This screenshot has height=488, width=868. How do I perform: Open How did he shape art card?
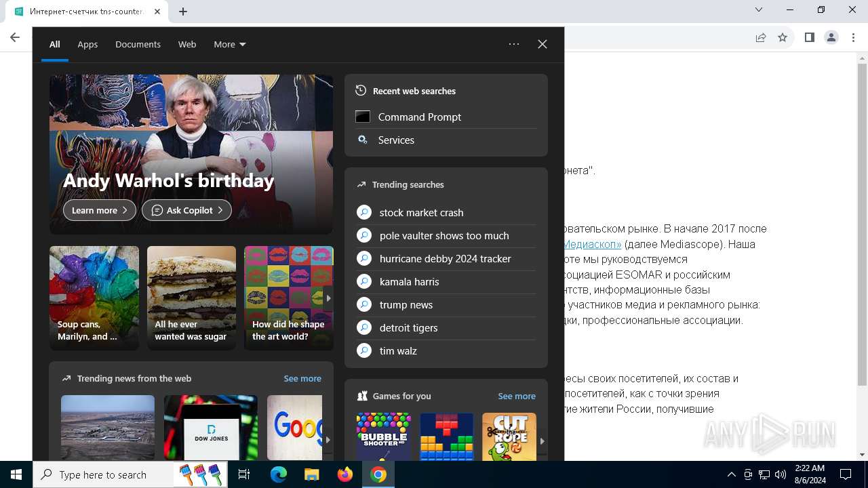(288, 298)
